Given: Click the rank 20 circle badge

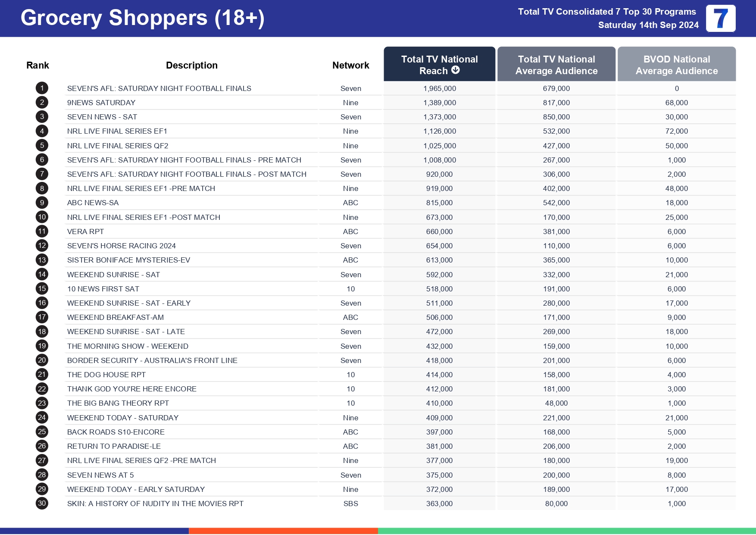Looking at the screenshot, I should coord(42,360).
